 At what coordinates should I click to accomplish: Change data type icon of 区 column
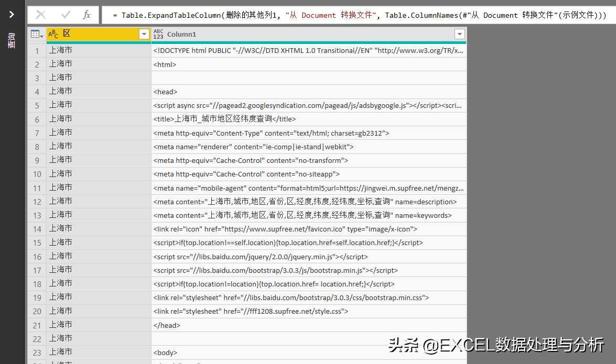point(53,34)
